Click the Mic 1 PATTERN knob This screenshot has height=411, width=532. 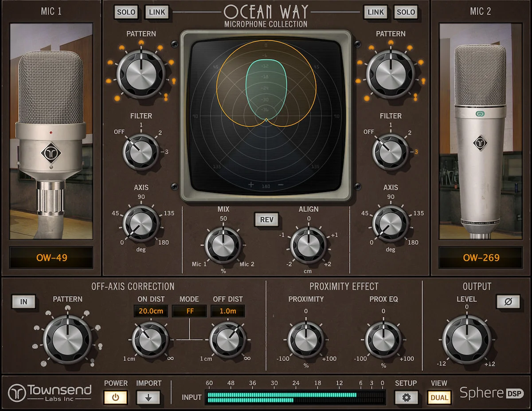[141, 74]
